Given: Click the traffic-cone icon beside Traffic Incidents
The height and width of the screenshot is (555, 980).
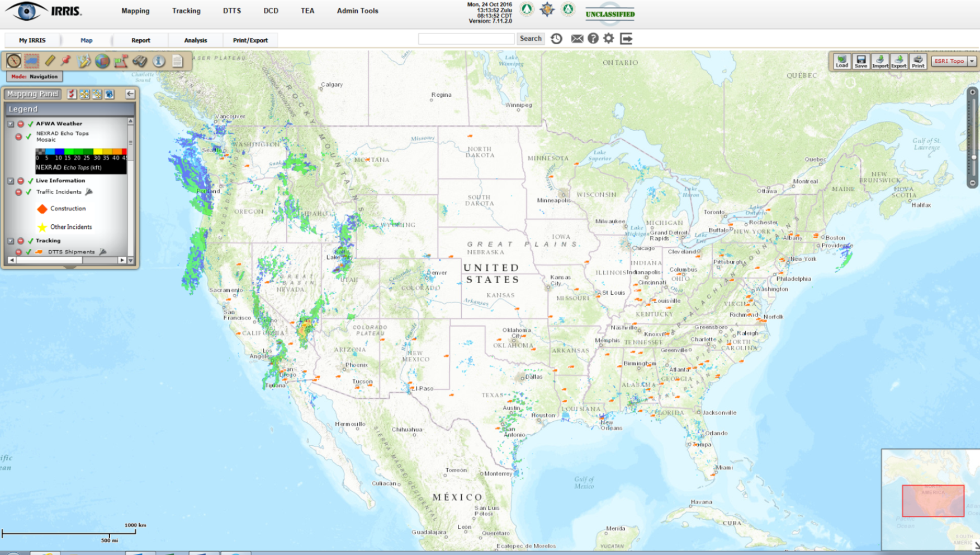Looking at the screenshot, I should 89,192.
